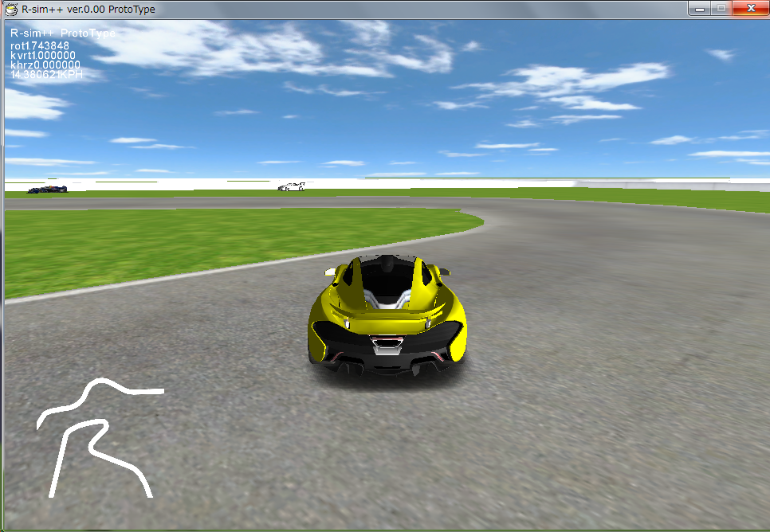Minimize the R-sim++ window
The height and width of the screenshot is (532, 770).
coord(701,9)
